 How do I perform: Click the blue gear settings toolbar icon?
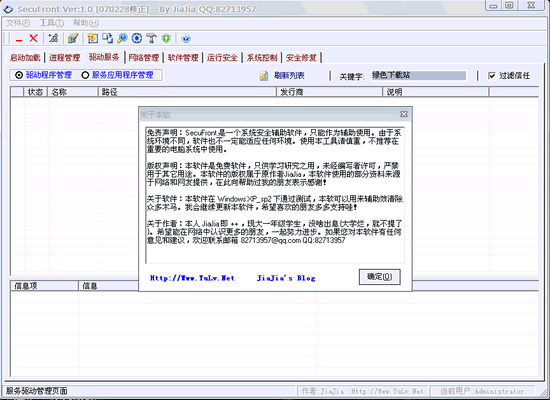pos(137,38)
